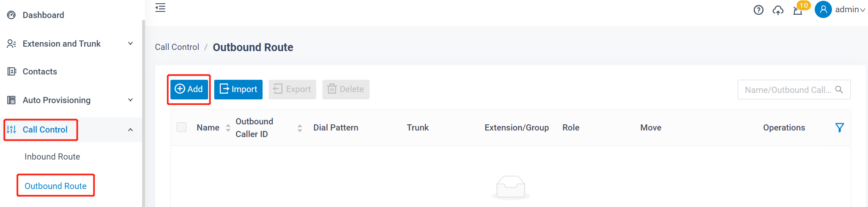Open the column filter funnel icon

pyautogui.click(x=839, y=128)
